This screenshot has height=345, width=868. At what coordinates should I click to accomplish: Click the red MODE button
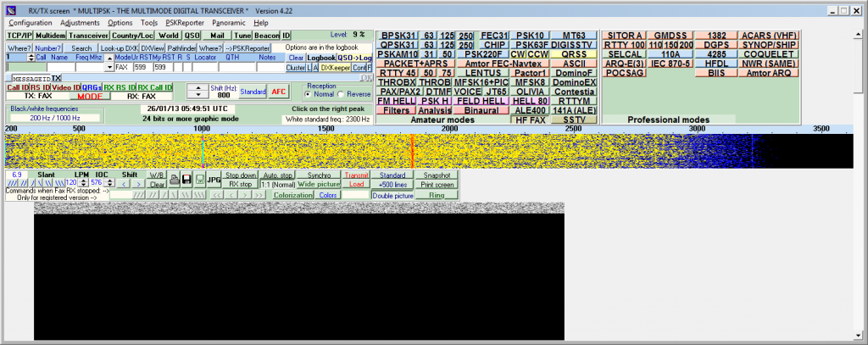[90, 97]
